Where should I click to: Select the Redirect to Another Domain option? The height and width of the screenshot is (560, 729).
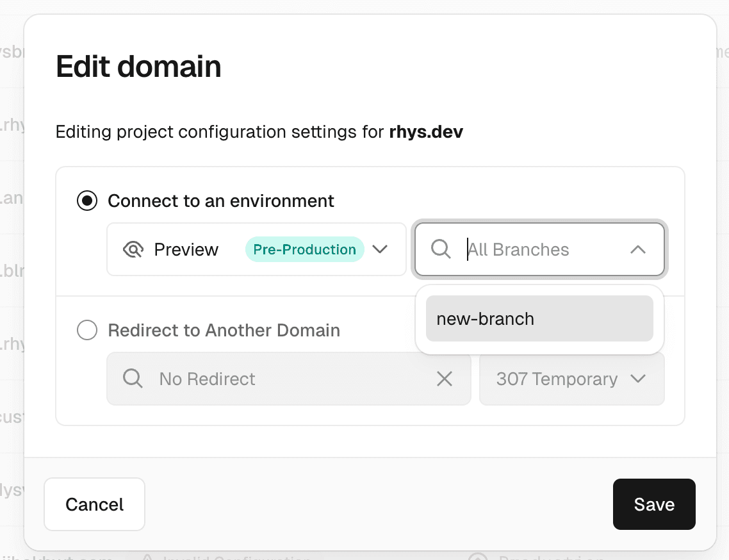click(86, 331)
